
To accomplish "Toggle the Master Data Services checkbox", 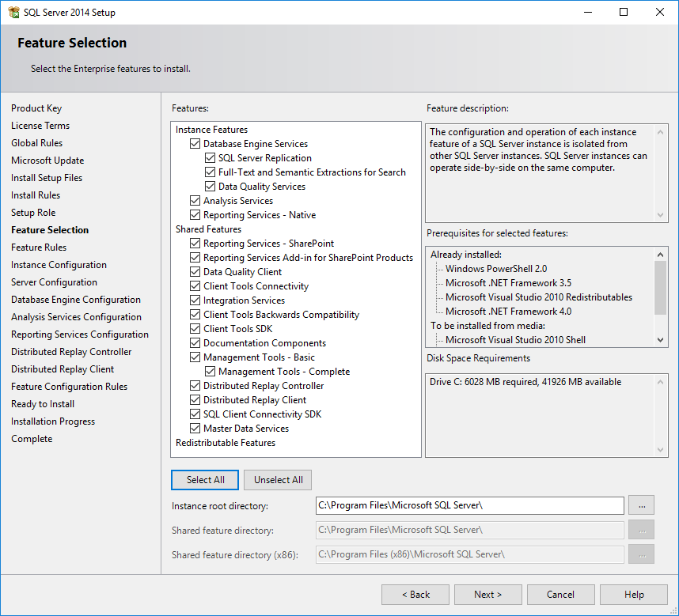I will pos(195,429).
